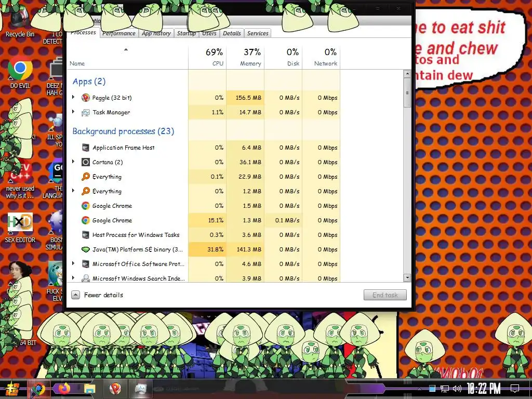Image resolution: width=532 pixels, height=399 pixels.
Task: Collapse view with Fewer details arrow
Action: 76,295
